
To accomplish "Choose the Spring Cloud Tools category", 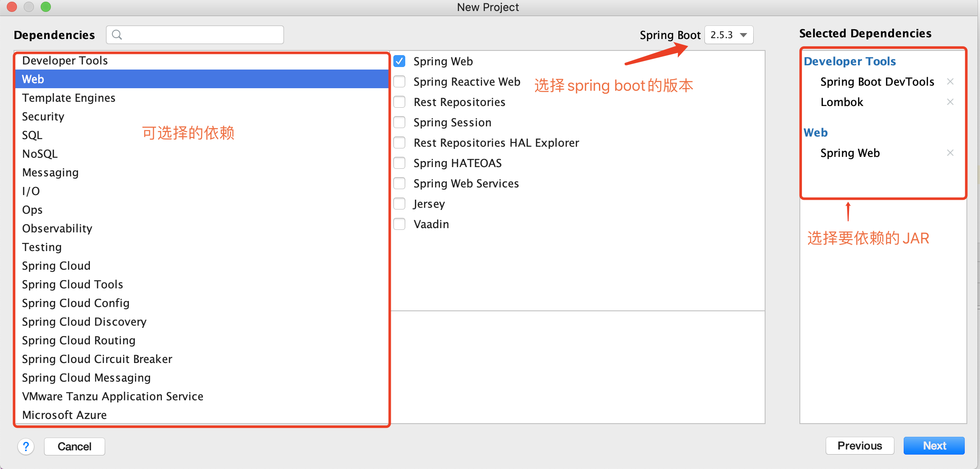I will (202, 284).
